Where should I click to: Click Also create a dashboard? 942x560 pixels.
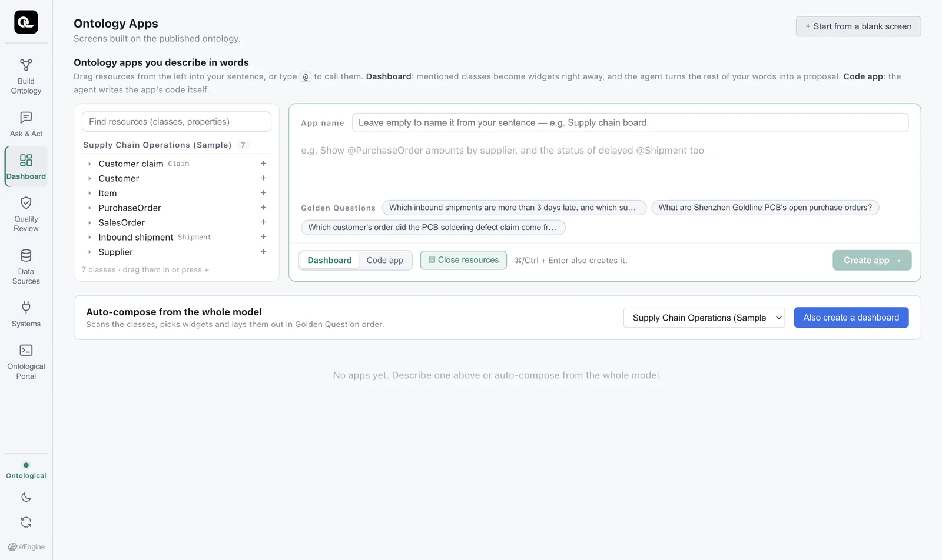tap(851, 318)
